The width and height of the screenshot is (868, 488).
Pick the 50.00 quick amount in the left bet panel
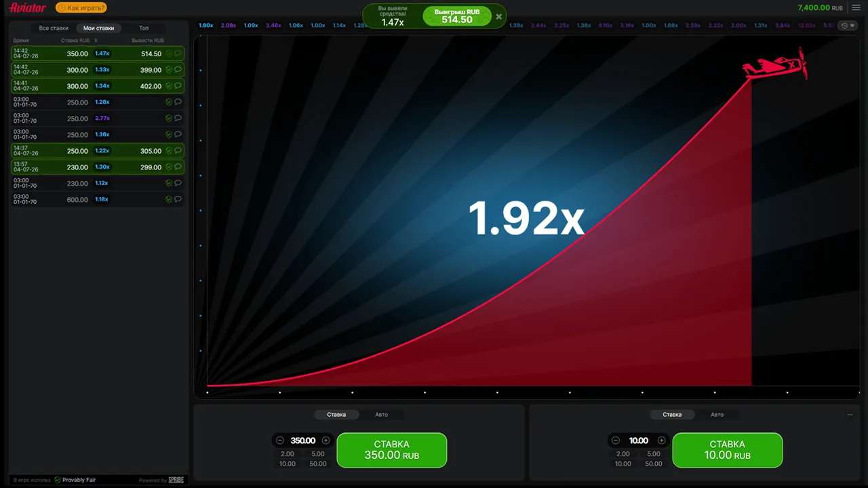click(x=318, y=464)
